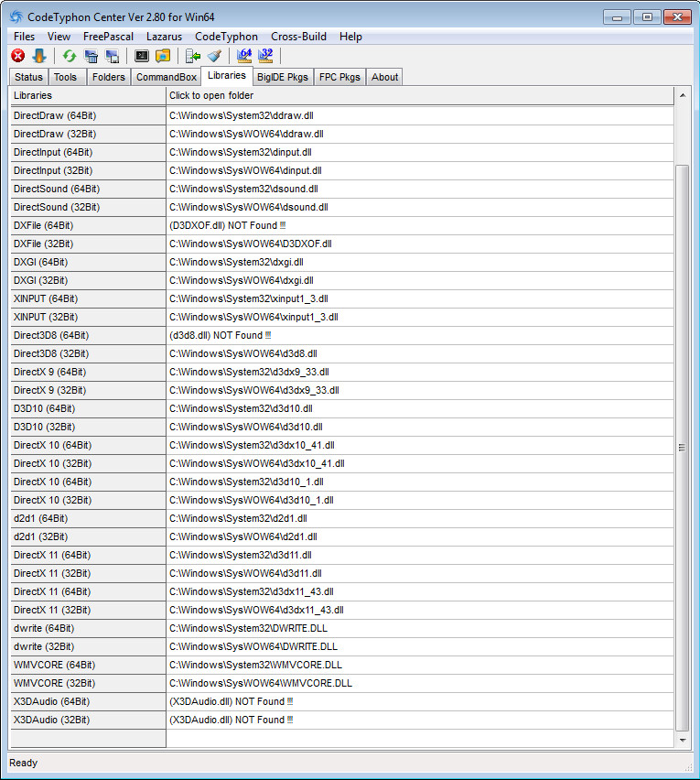The height and width of the screenshot is (780, 700).
Task: Open the black terminal console icon
Action: click(x=142, y=56)
